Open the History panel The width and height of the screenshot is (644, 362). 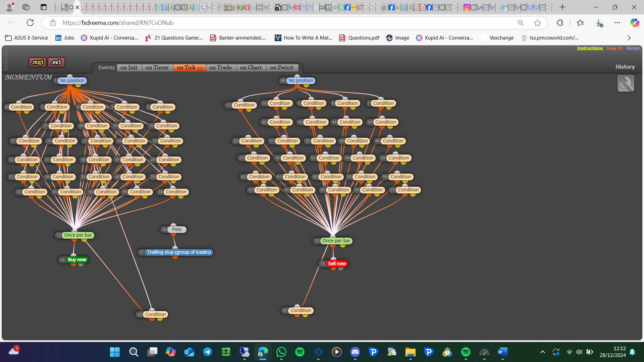(x=625, y=67)
